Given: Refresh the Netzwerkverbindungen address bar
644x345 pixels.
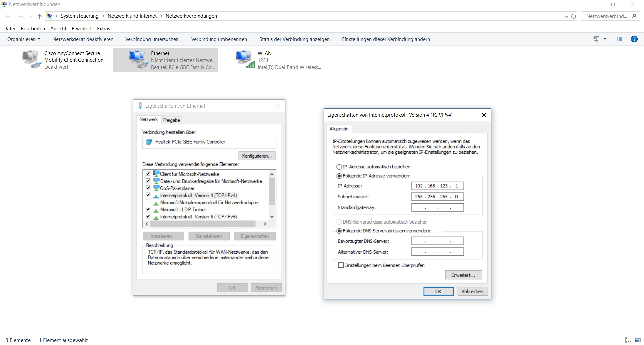Looking at the screenshot, I should pyautogui.click(x=574, y=16).
